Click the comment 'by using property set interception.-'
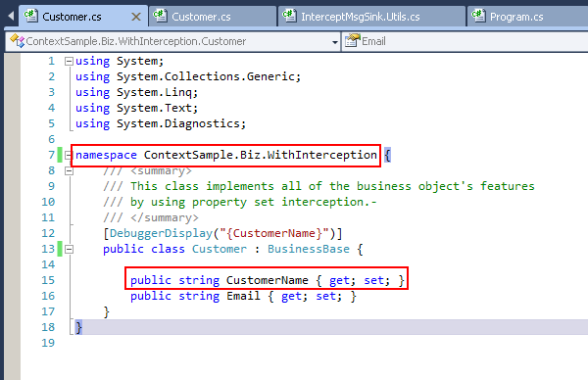 coord(254,202)
